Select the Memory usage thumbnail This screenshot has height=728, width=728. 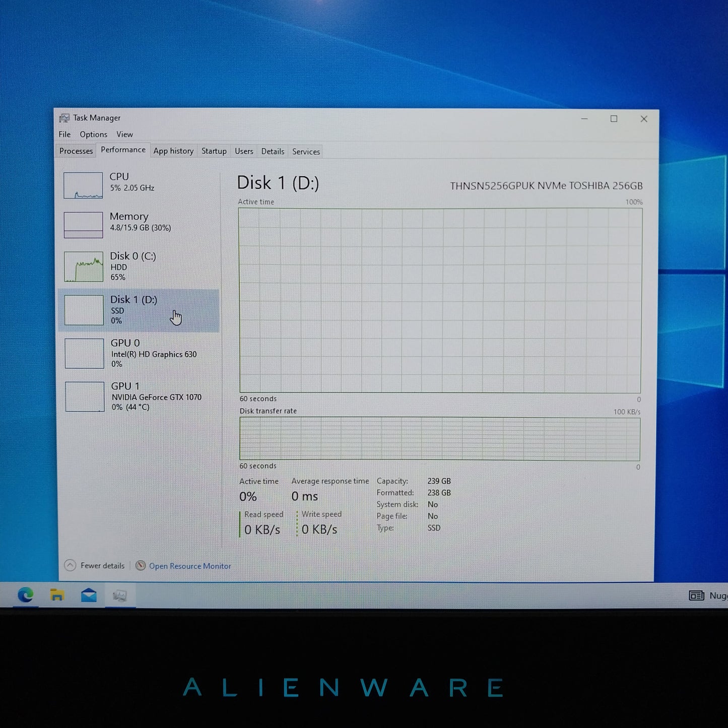pos(83,225)
